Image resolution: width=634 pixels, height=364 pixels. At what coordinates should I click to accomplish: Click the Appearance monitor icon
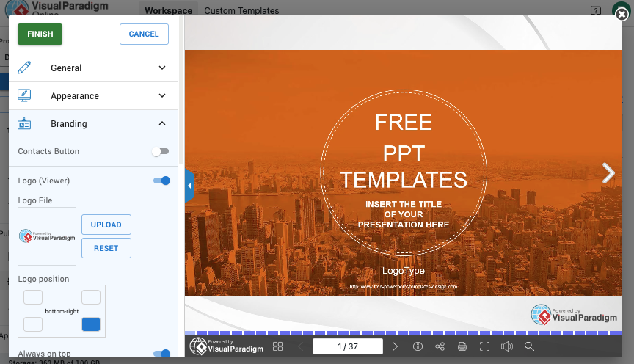[24, 95]
